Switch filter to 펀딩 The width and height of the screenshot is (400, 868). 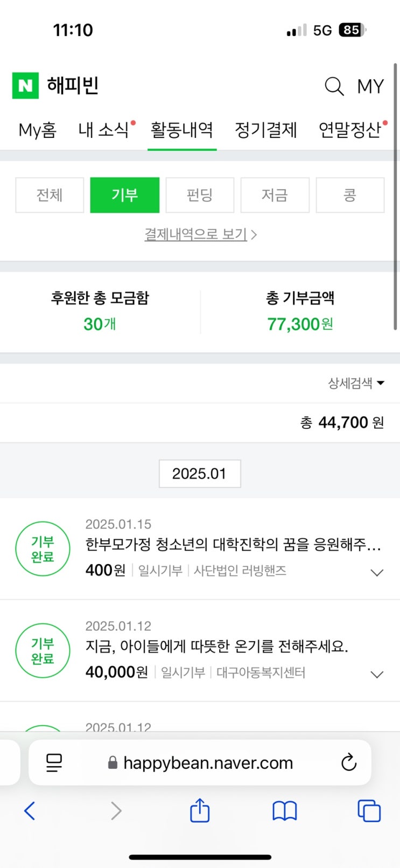pos(200,195)
